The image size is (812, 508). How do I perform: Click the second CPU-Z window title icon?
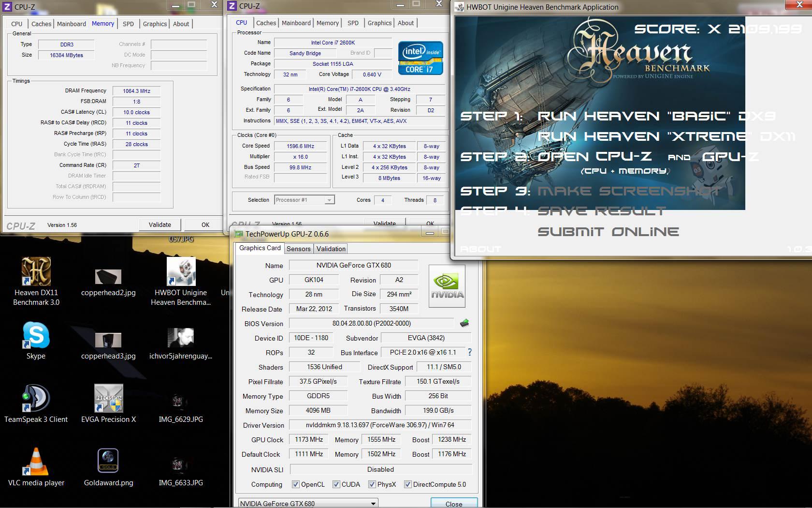coord(232,6)
